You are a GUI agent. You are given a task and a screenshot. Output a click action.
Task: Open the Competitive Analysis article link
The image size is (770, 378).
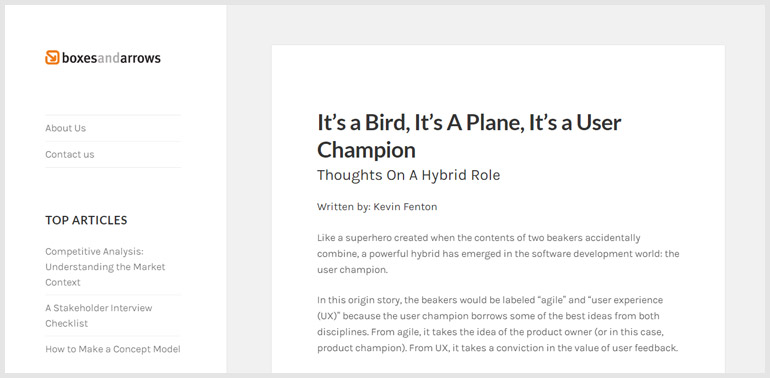[x=105, y=267]
